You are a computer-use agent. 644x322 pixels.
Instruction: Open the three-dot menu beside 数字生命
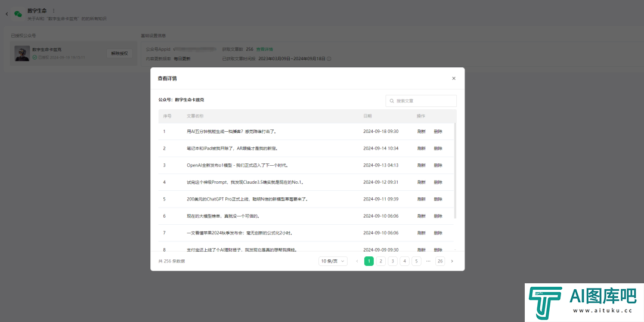point(54,11)
